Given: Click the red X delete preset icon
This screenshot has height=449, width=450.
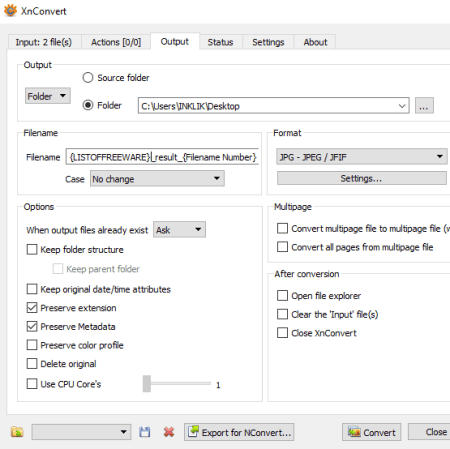Looking at the screenshot, I should point(169,432).
